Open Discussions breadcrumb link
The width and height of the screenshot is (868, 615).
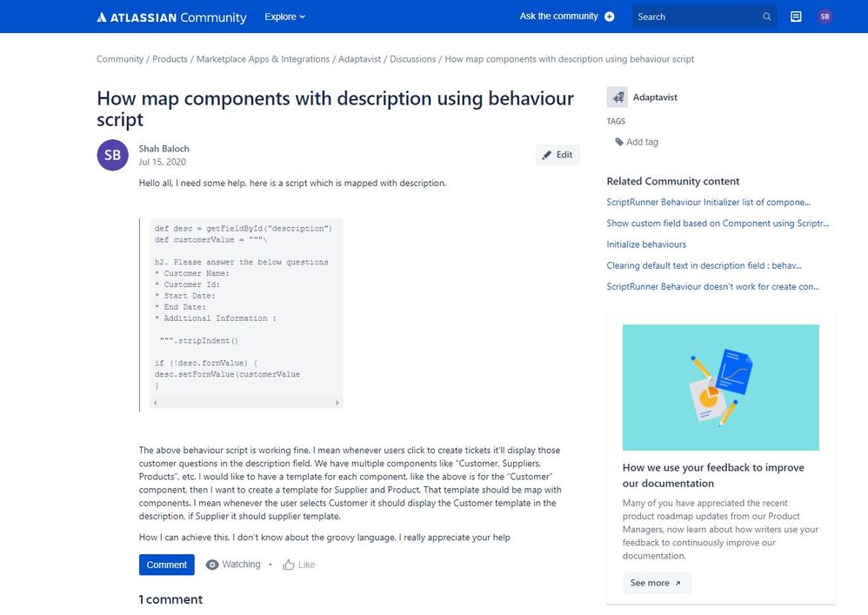pyautogui.click(x=412, y=59)
